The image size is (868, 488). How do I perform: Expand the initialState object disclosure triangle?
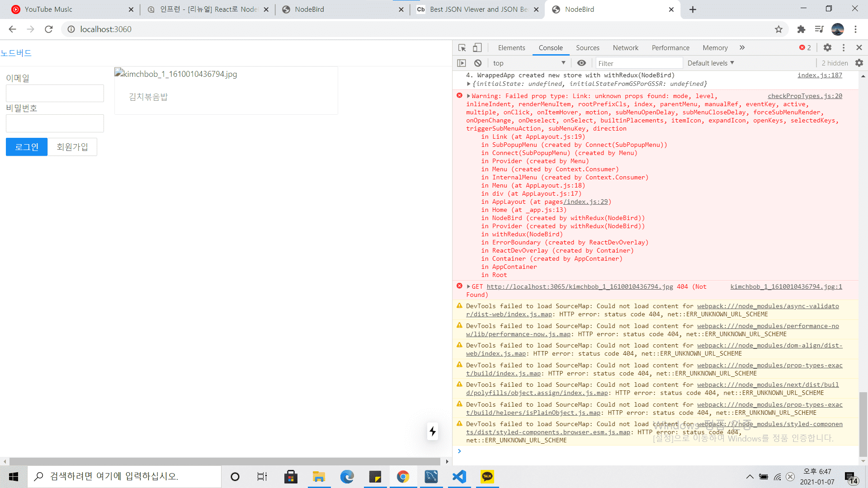tap(469, 84)
